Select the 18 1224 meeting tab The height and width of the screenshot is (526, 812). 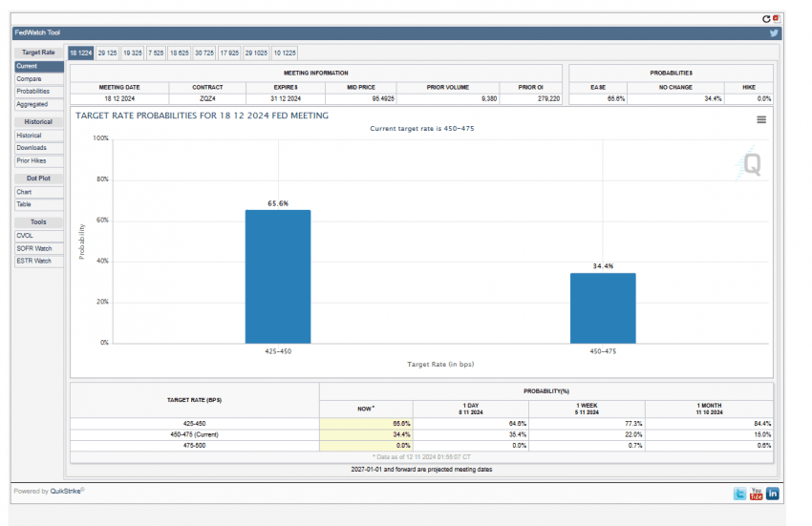[81, 53]
